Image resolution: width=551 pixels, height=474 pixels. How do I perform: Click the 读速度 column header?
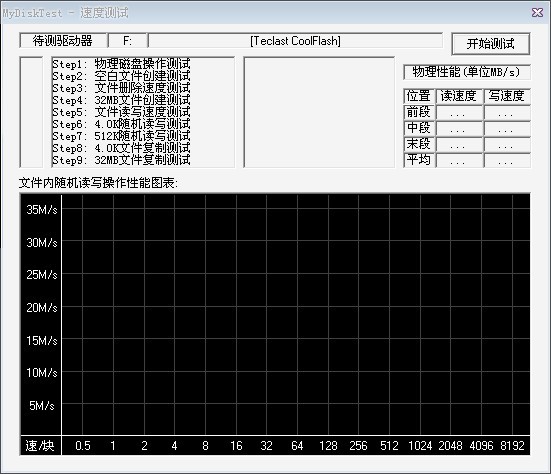[459, 96]
